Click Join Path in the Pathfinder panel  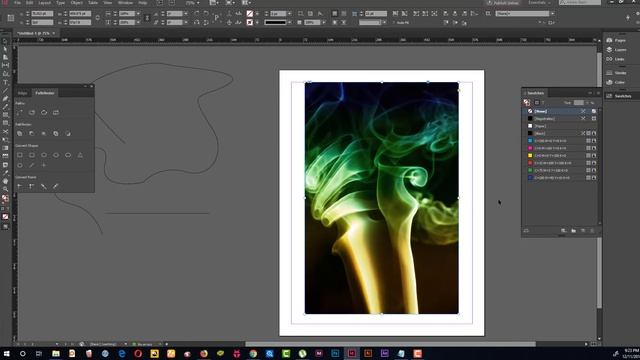(20, 112)
